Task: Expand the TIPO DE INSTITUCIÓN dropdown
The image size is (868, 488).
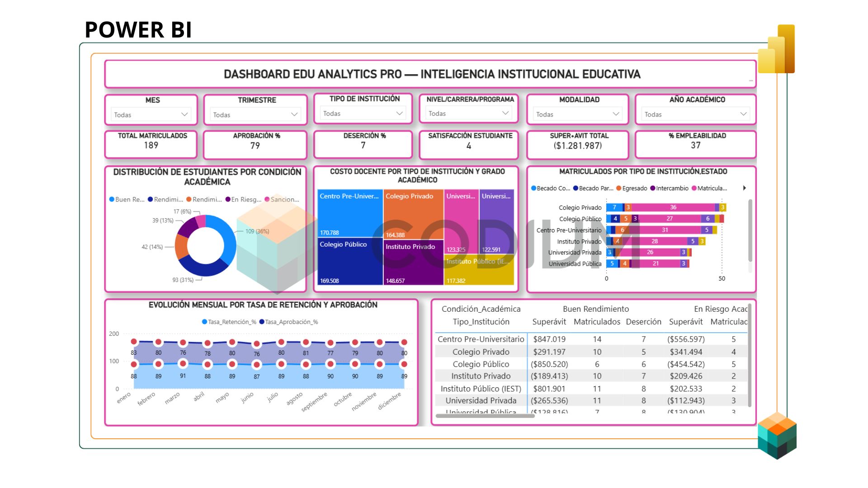Action: [363, 113]
